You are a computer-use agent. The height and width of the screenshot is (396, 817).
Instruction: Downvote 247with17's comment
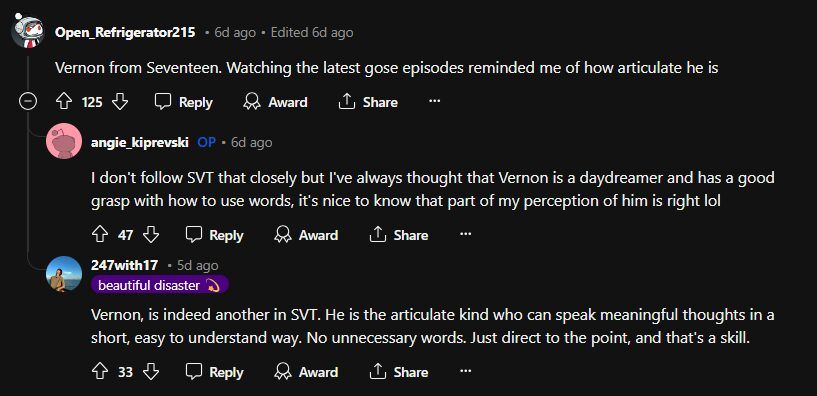tap(151, 372)
